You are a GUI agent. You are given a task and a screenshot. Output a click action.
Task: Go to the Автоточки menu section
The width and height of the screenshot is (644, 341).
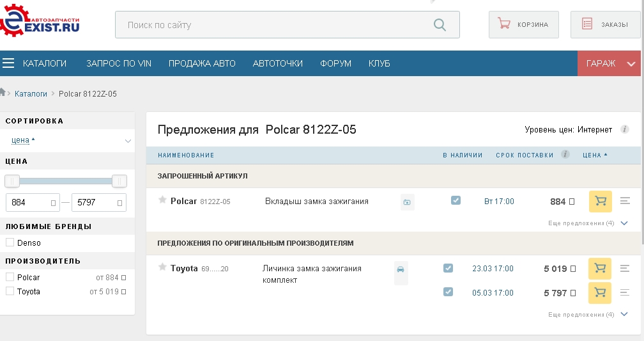(x=277, y=63)
